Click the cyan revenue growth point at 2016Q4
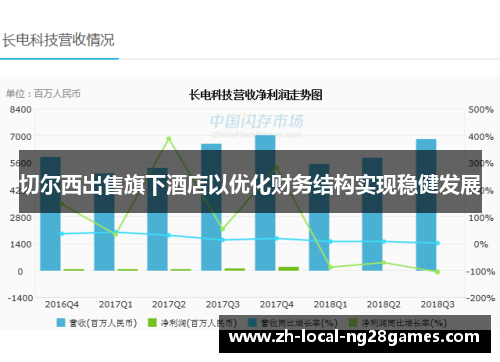Screen dimensions: 500x362 pos(62,234)
